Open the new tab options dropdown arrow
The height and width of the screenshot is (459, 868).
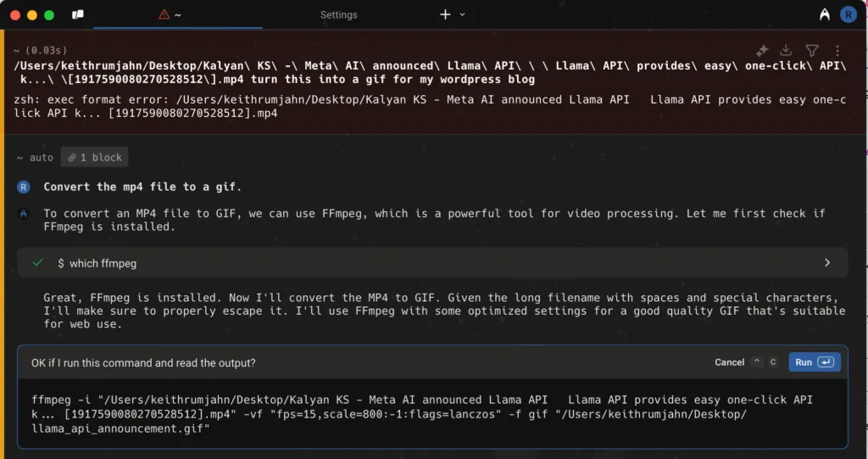point(463,14)
